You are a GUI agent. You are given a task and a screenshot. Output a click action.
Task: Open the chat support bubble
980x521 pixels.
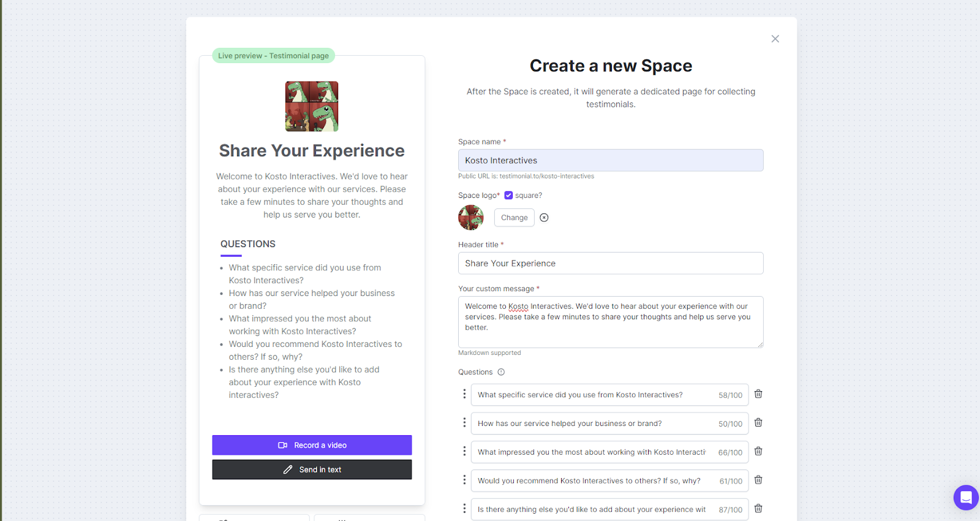click(966, 497)
